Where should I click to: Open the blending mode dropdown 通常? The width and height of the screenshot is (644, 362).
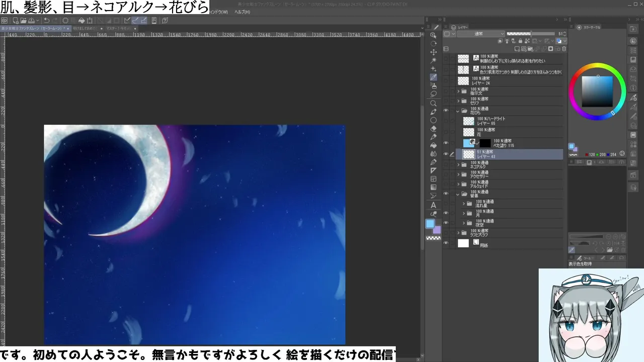(x=481, y=34)
